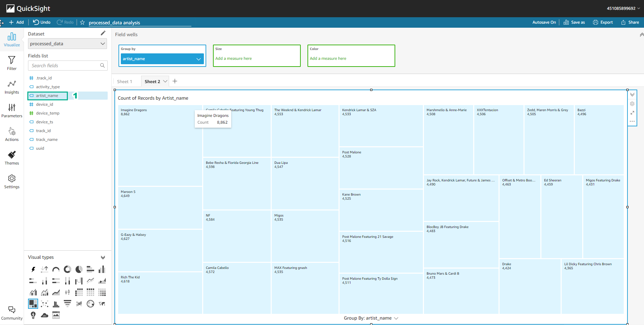This screenshot has width=644, height=325.
Task: Pick the donut chart visual type
Action: coord(68,269)
